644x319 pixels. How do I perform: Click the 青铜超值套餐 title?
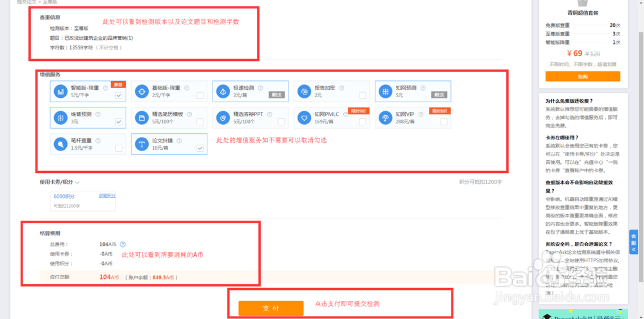point(583,13)
